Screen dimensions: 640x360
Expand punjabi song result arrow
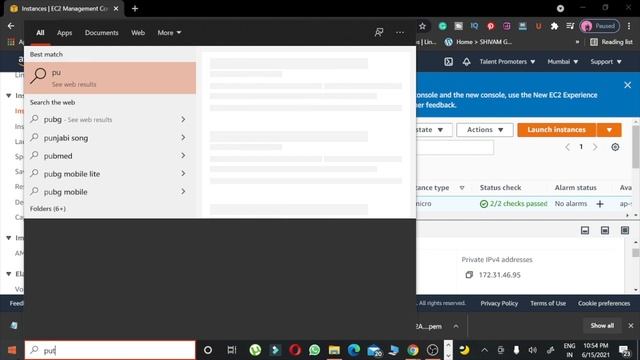tap(183, 138)
